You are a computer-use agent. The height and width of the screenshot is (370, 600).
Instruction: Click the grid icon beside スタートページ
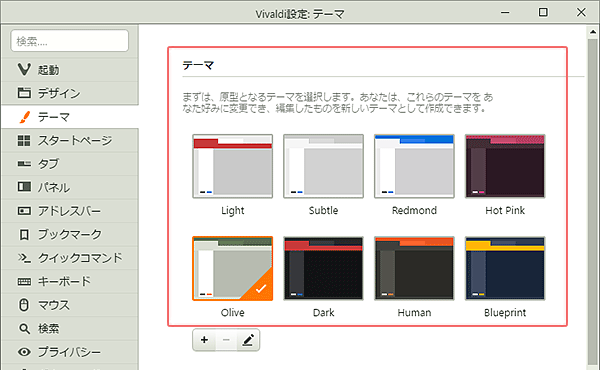click(24, 140)
